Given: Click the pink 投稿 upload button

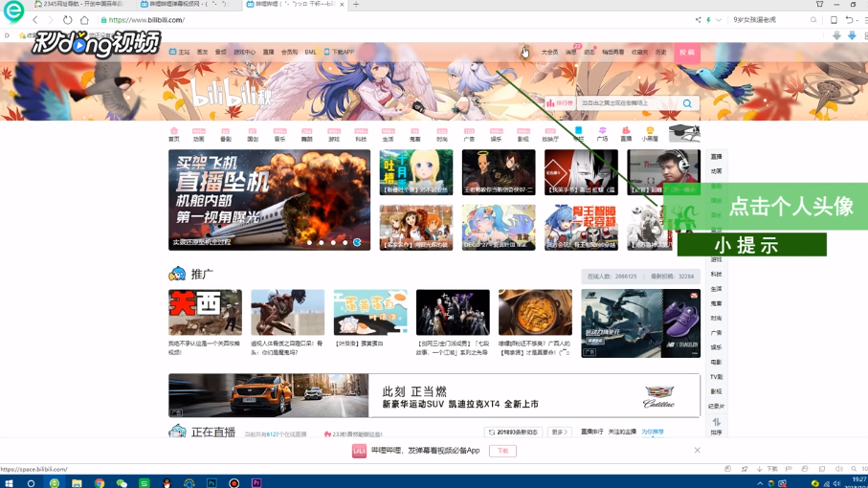Looking at the screenshot, I should click(687, 52).
